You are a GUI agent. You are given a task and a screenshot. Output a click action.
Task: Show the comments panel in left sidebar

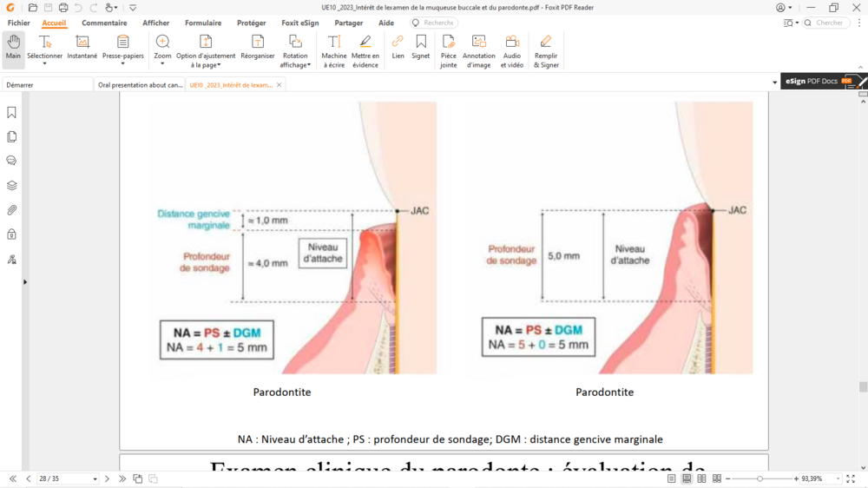pos(12,162)
